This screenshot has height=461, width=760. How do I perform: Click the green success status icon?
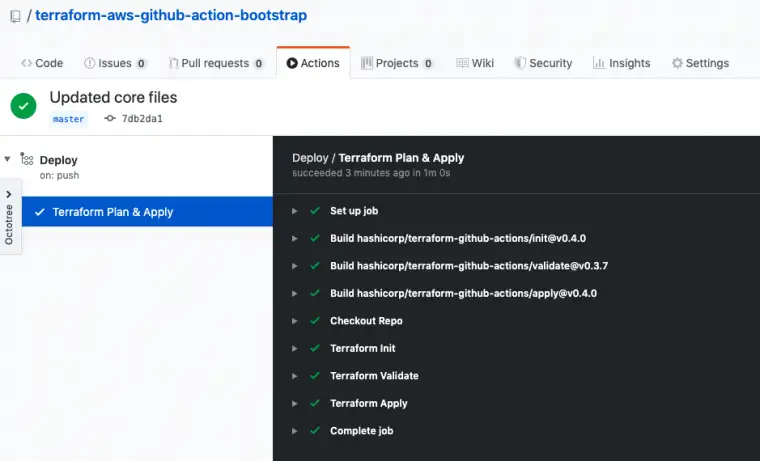[24, 106]
